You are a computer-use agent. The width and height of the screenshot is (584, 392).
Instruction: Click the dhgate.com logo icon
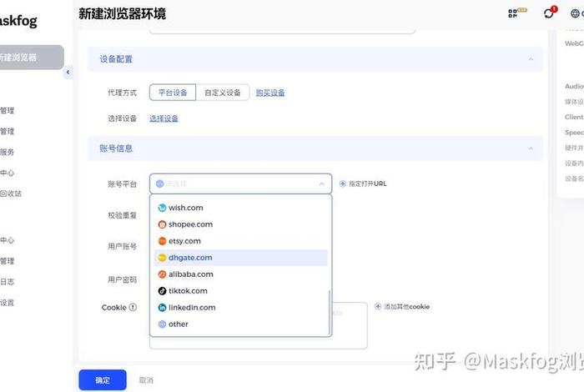[162, 258]
